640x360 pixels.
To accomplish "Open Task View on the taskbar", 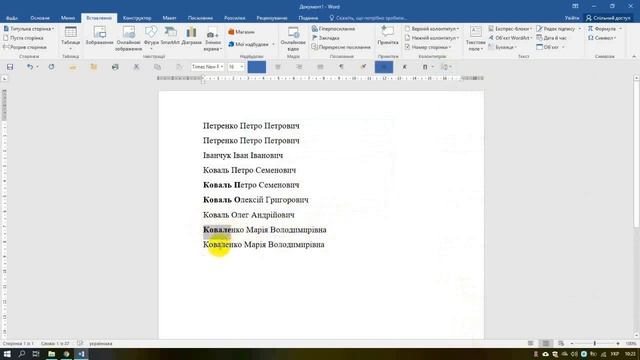I will (x=36, y=354).
